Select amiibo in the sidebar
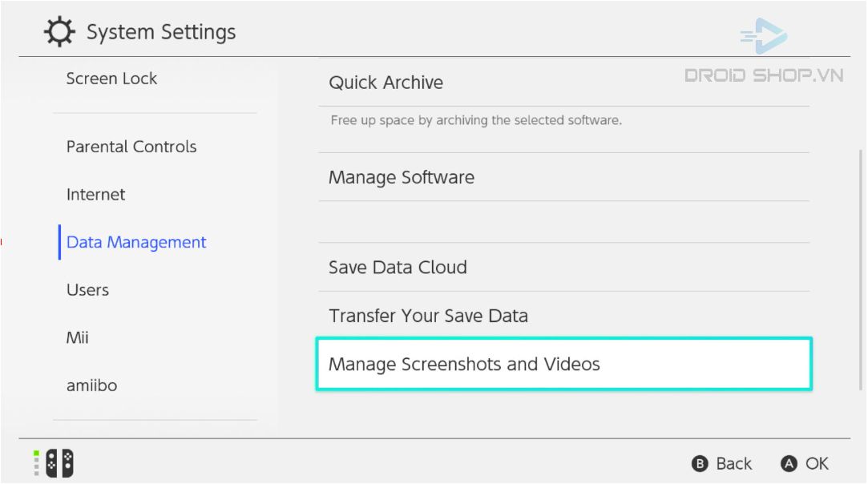 point(92,385)
